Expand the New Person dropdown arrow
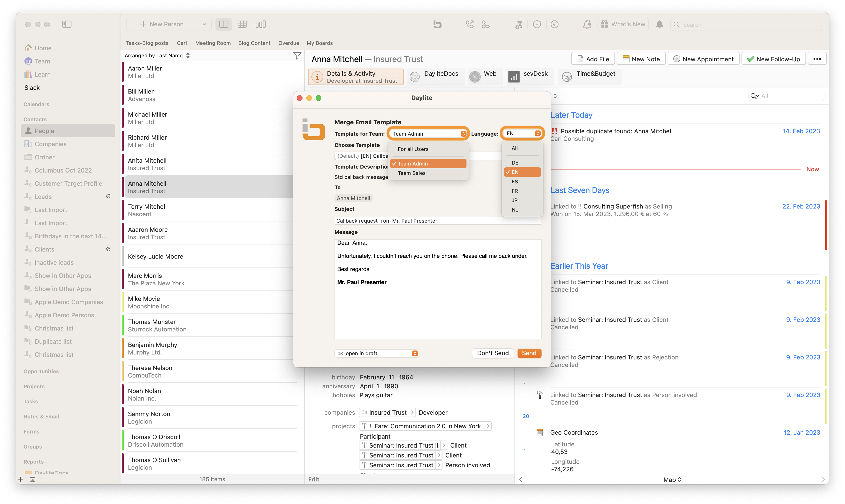 [204, 24]
